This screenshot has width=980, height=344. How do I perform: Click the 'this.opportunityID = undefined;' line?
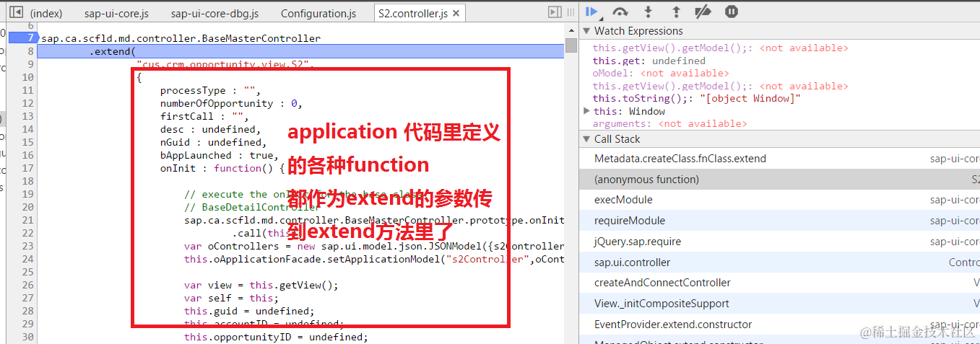[276, 337]
